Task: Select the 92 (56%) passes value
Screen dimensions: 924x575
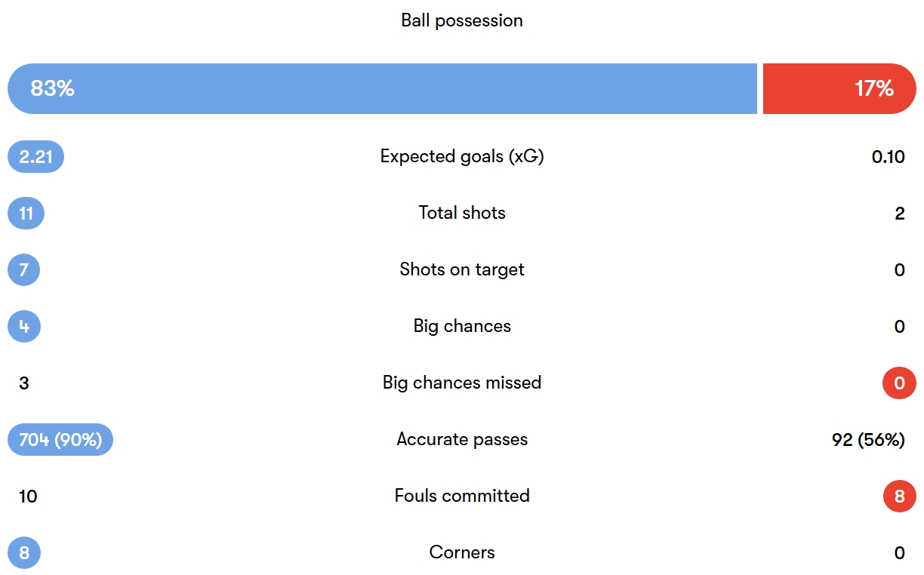Action: pyautogui.click(x=868, y=440)
